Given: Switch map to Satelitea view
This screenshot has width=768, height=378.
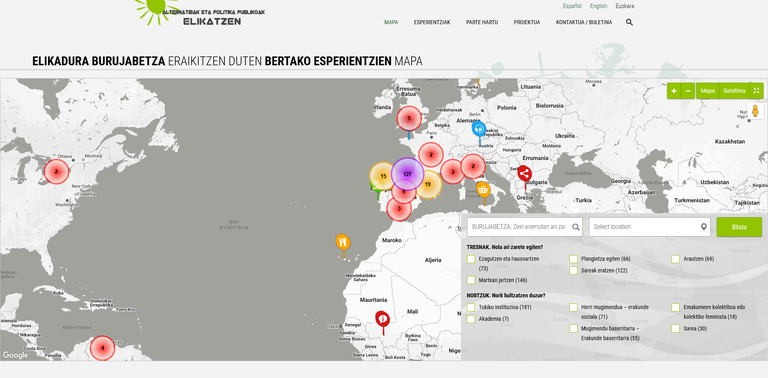Looking at the screenshot, I should click(734, 91).
